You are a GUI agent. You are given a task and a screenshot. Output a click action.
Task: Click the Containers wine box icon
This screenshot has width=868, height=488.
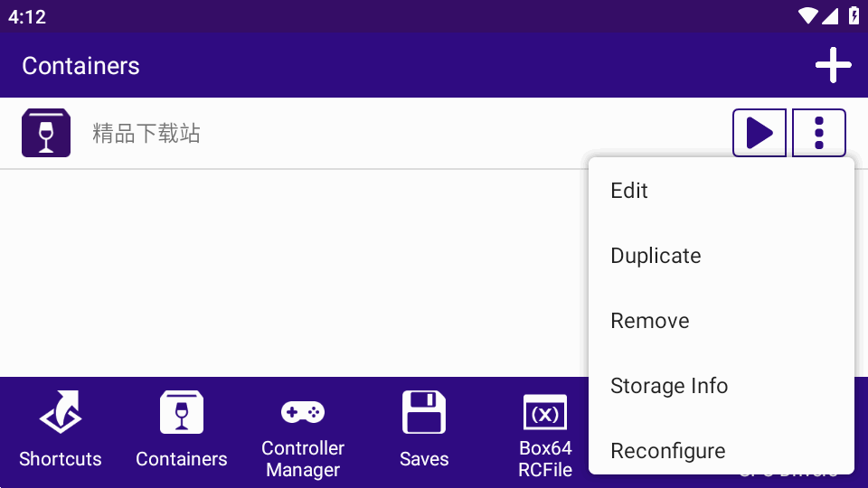182,413
